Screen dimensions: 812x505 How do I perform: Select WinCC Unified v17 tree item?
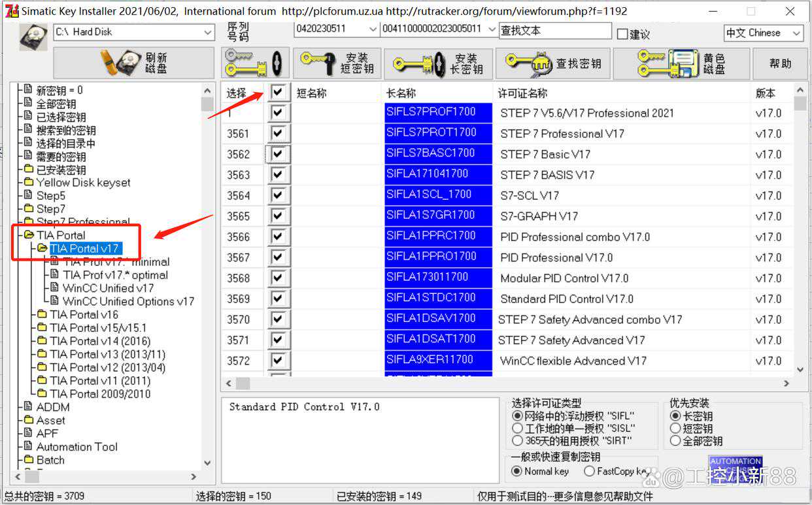[108, 288]
